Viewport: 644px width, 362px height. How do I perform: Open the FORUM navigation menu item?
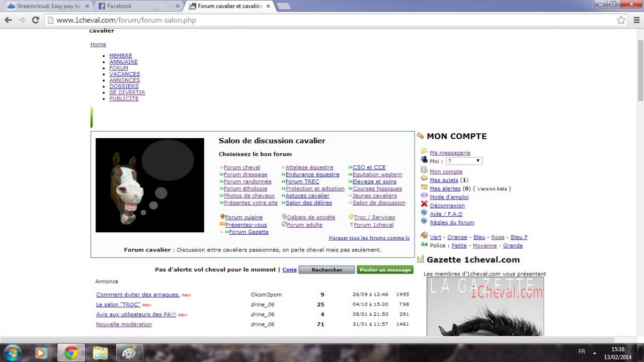[119, 68]
